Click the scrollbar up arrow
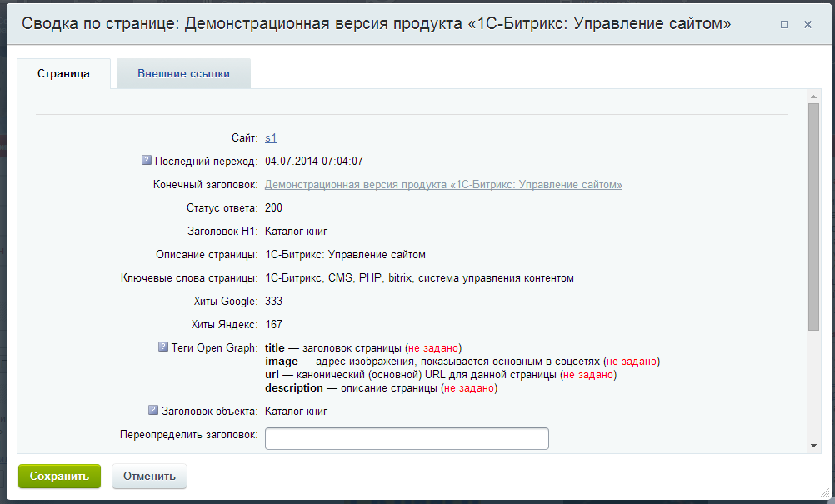The width and height of the screenshot is (835, 504). coord(813,97)
